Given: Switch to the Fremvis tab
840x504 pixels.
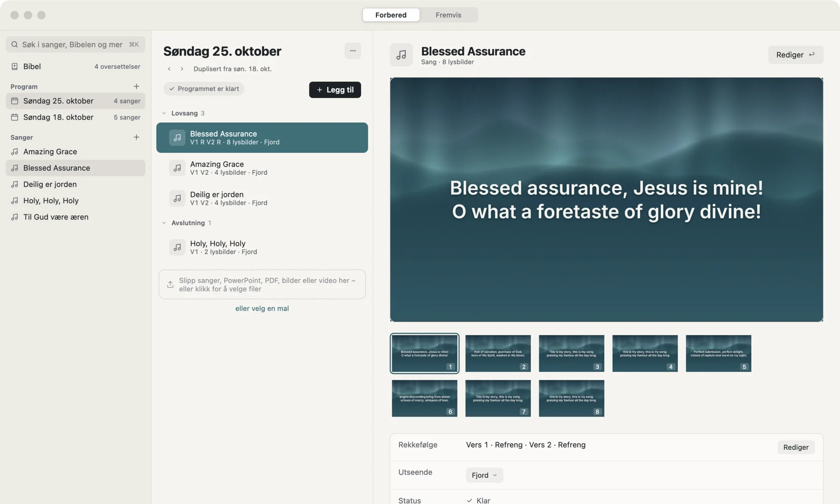Looking at the screenshot, I should [449, 15].
